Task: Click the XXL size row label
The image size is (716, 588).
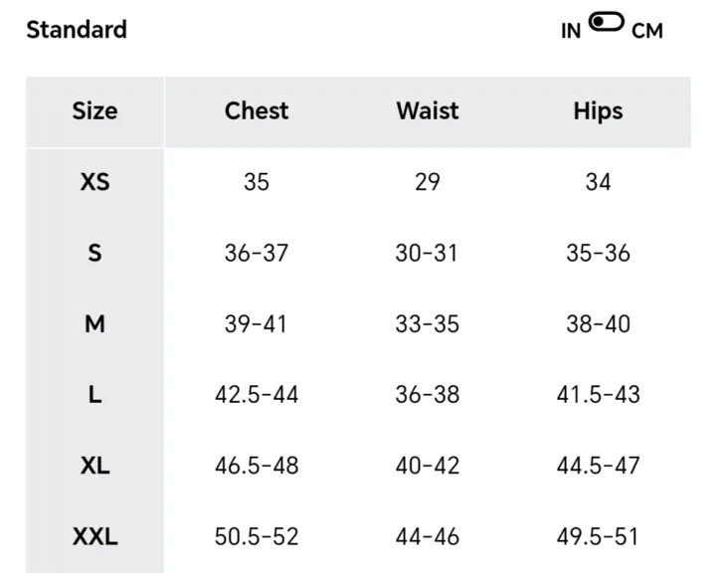Action: pyautogui.click(x=94, y=537)
